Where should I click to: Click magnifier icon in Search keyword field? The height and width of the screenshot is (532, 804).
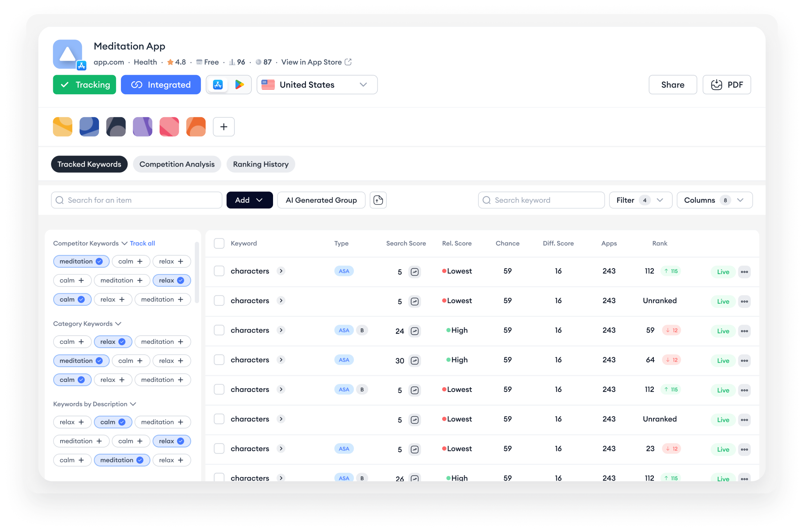[x=487, y=200]
